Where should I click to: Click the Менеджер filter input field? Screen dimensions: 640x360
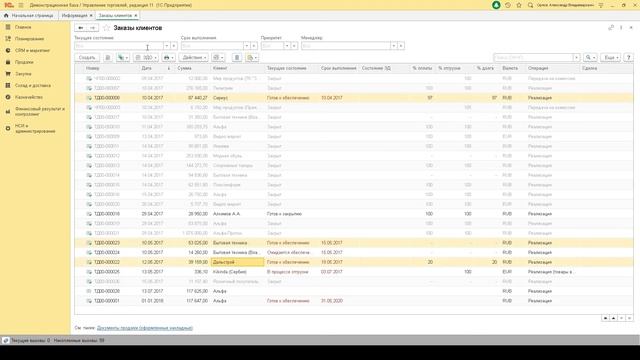point(346,46)
